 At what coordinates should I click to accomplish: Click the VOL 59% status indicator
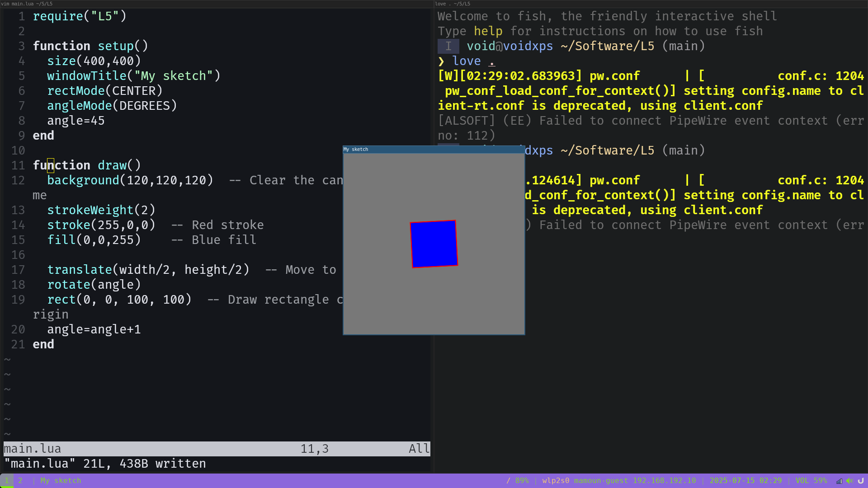[x=811, y=481]
